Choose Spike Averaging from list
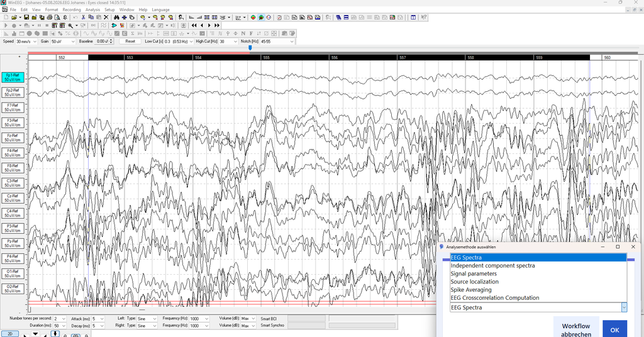The width and height of the screenshot is (644, 337). point(470,290)
